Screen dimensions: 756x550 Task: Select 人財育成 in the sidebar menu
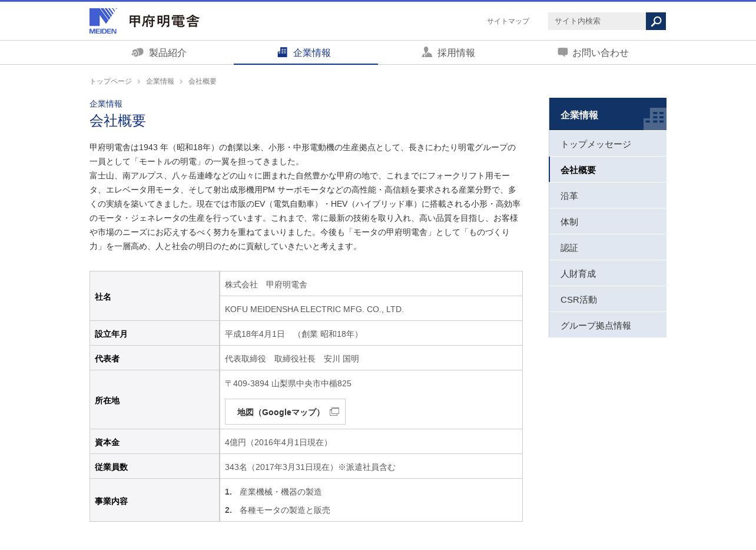608,273
